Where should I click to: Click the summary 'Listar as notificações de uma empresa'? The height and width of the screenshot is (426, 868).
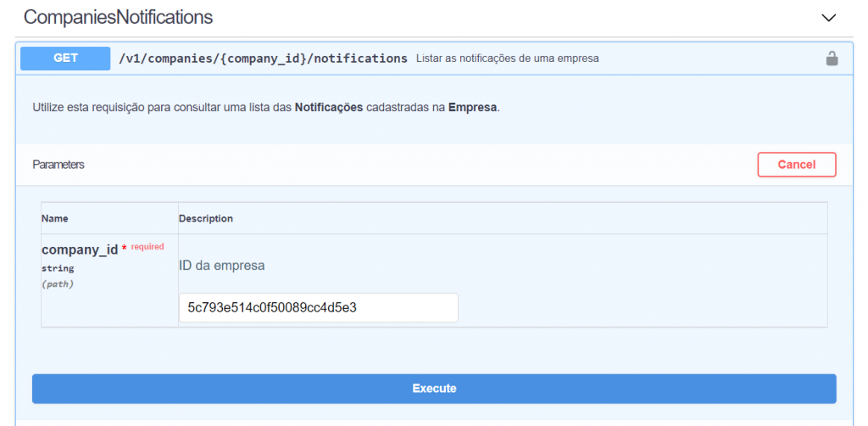[508, 59]
